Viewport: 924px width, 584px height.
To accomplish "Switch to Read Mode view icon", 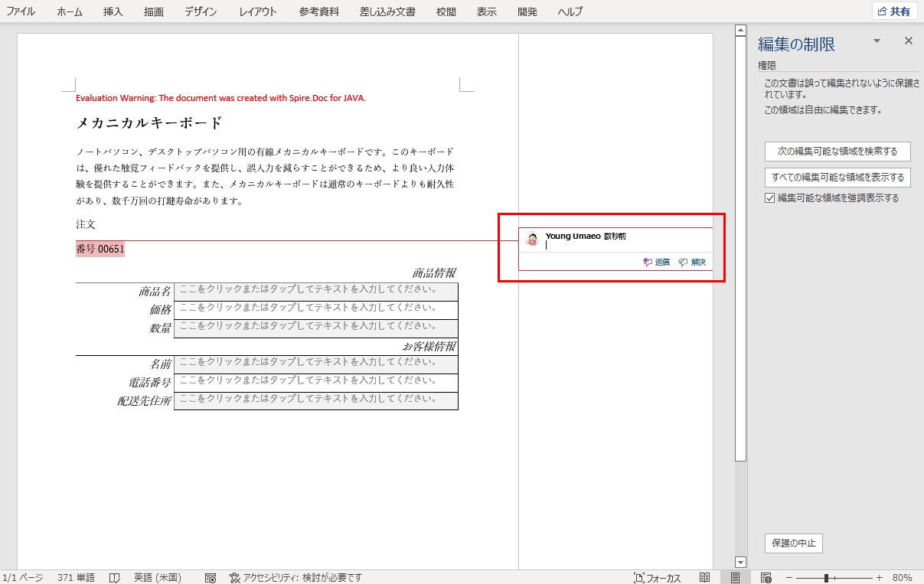I will [x=704, y=577].
